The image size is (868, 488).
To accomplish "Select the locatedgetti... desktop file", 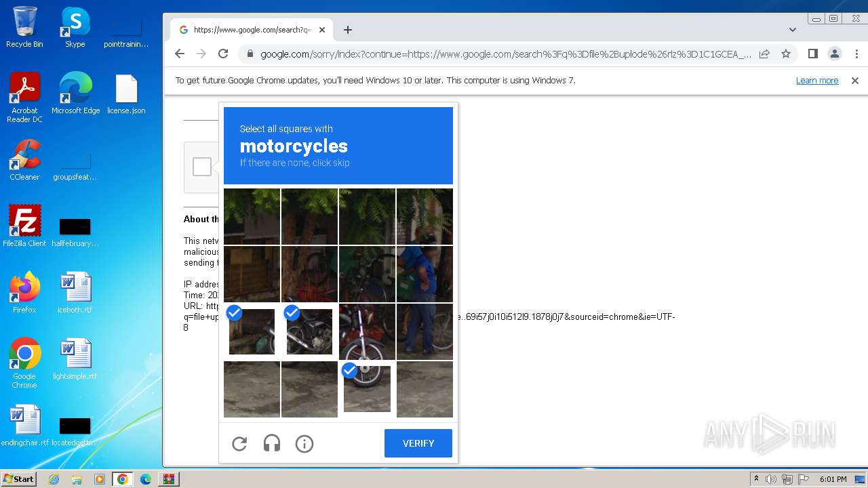I will click(x=75, y=431).
